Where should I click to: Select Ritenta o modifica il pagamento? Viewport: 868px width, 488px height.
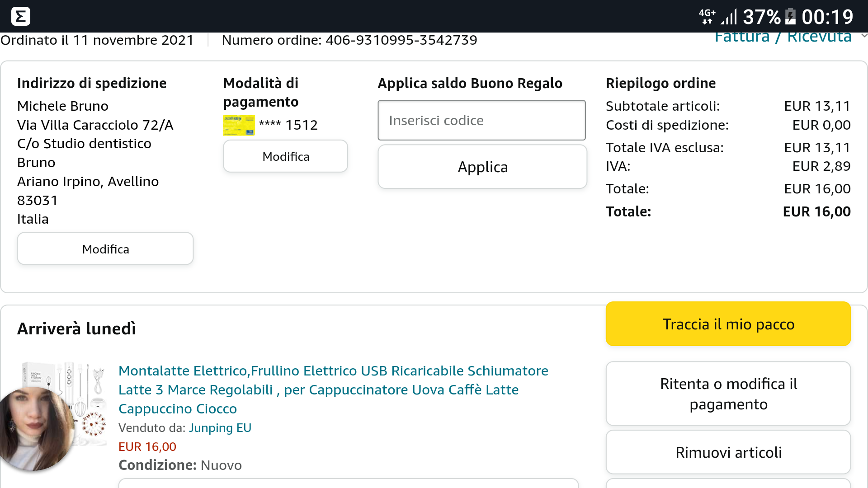[728, 394]
